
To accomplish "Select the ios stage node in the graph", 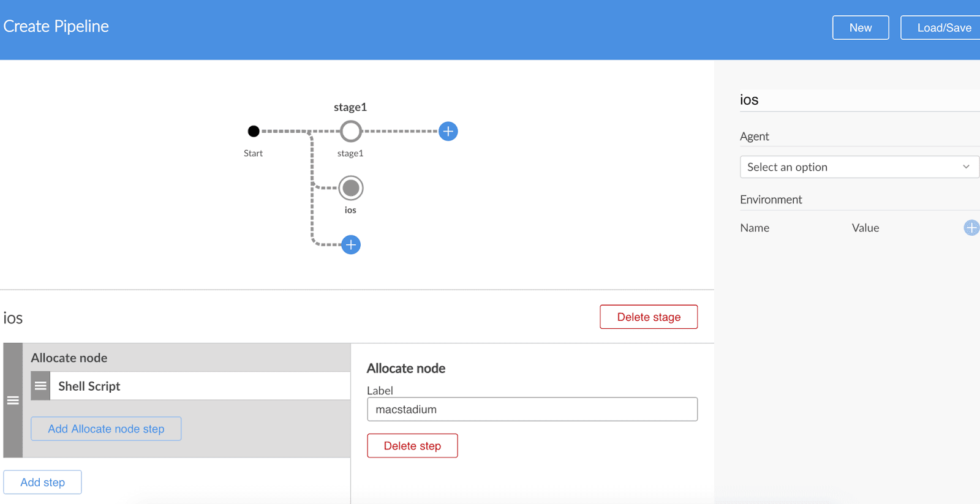I will click(x=350, y=188).
